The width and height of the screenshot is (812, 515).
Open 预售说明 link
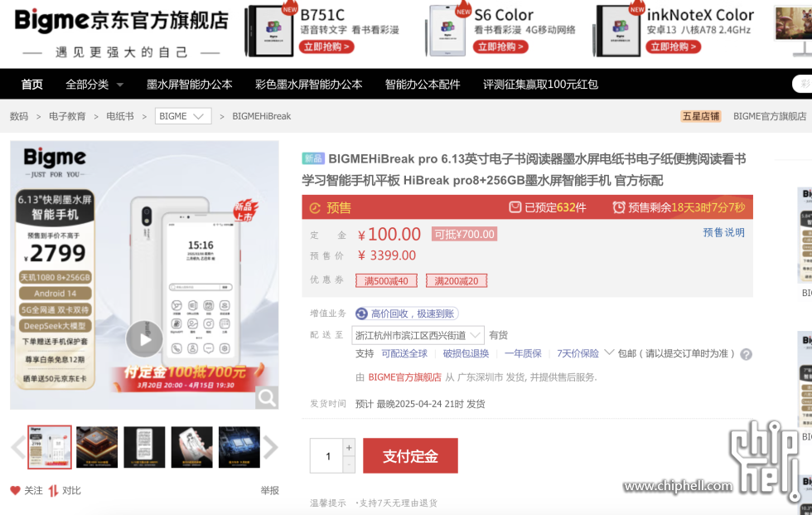tap(723, 232)
